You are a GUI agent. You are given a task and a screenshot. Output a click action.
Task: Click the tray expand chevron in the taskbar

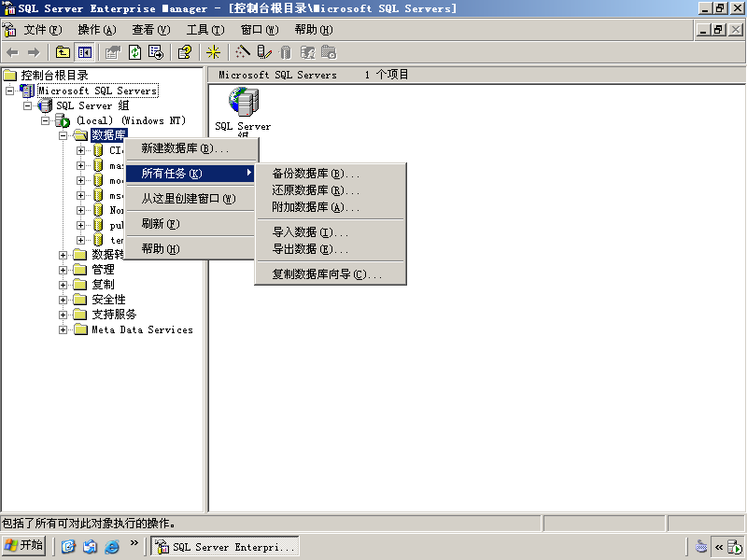[719, 547]
